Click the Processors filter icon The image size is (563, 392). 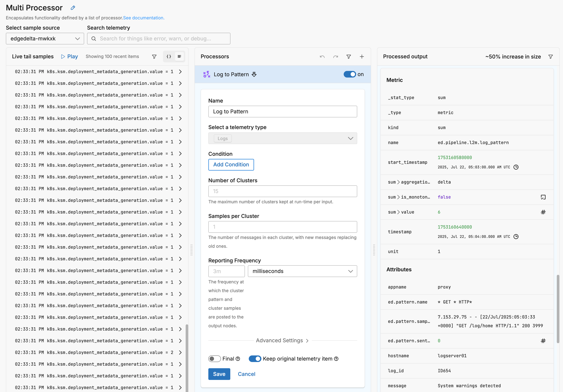tap(349, 57)
